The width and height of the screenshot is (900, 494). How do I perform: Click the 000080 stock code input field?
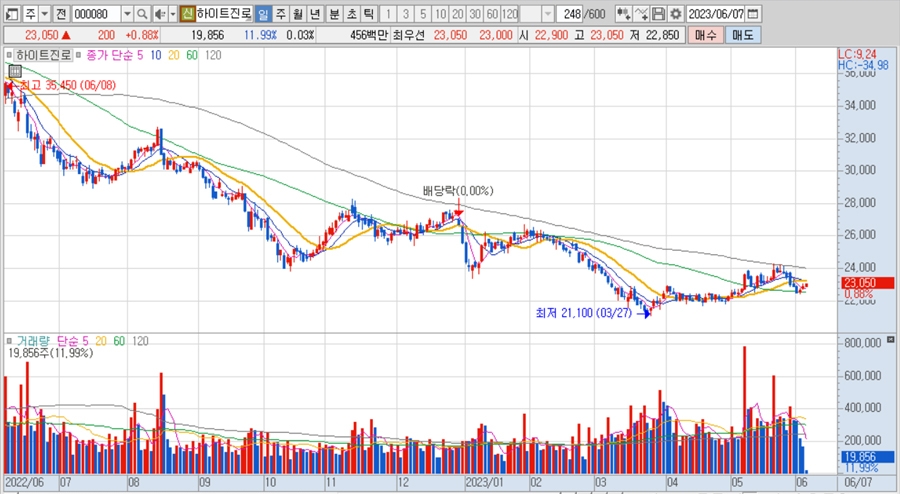point(96,14)
